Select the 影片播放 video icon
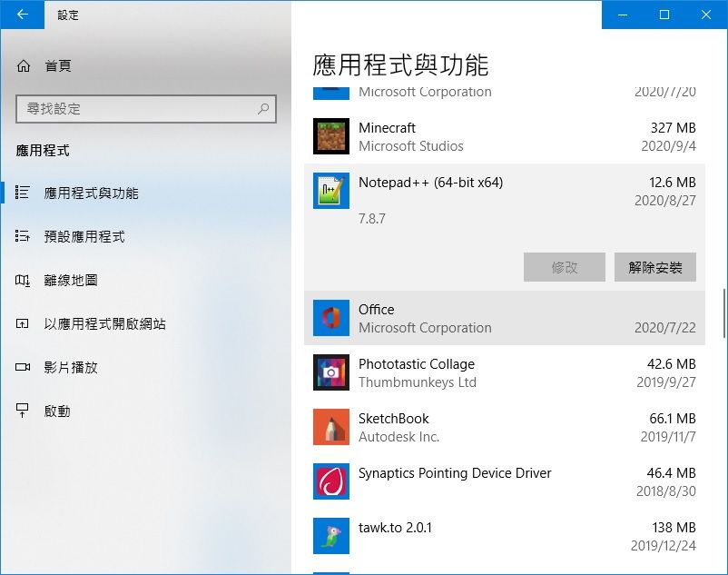728x575 pixels. pos(23,367)
